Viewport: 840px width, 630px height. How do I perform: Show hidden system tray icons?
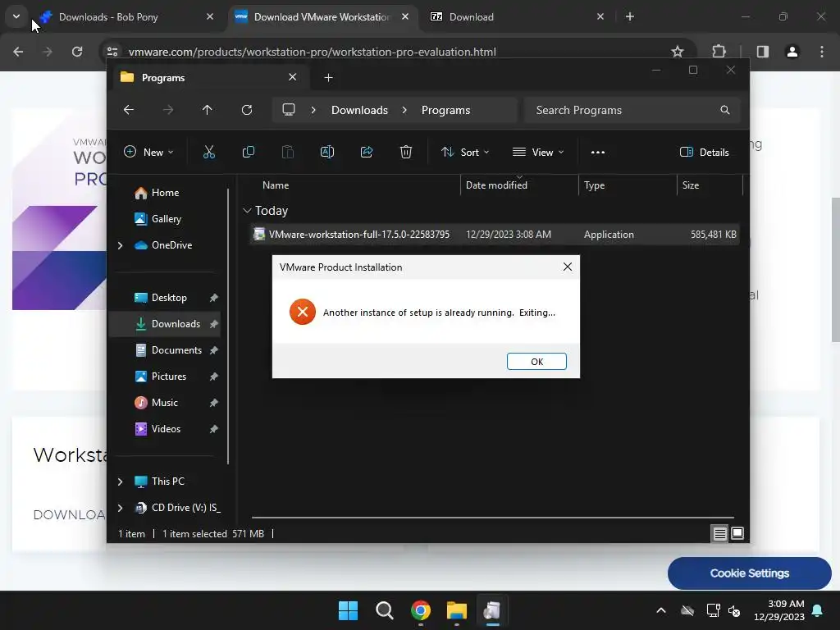tap(661, 610)
